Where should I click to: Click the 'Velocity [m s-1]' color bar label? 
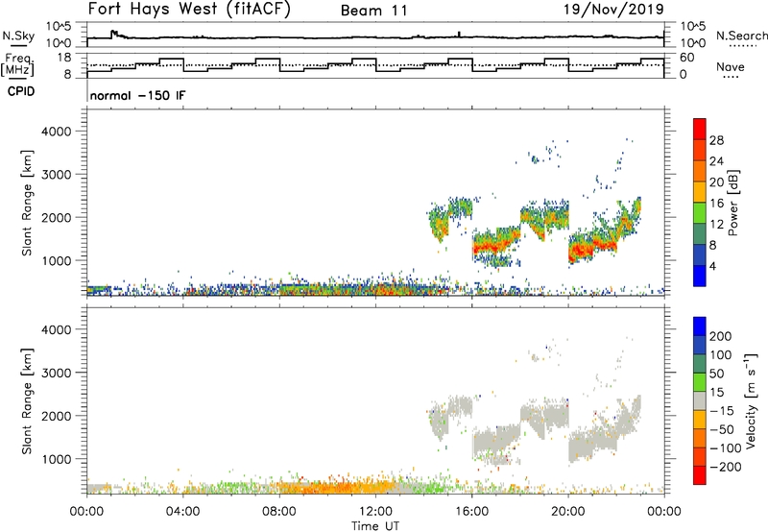tap(751, 400)
